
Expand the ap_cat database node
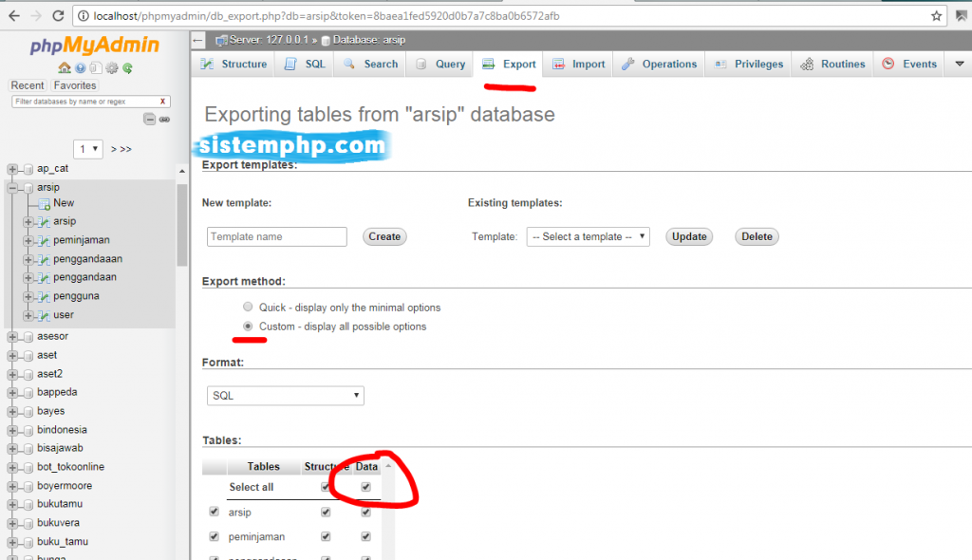12,169
